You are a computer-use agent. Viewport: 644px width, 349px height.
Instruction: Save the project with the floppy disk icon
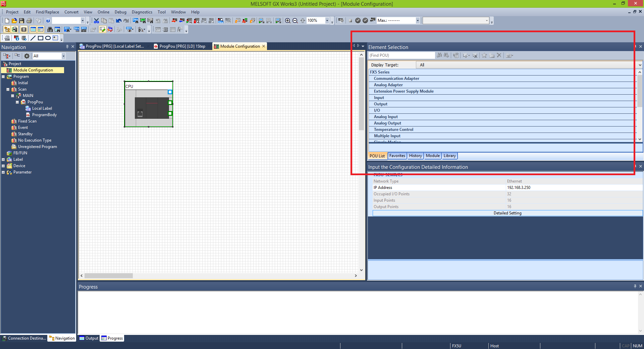tap(21, 20)
